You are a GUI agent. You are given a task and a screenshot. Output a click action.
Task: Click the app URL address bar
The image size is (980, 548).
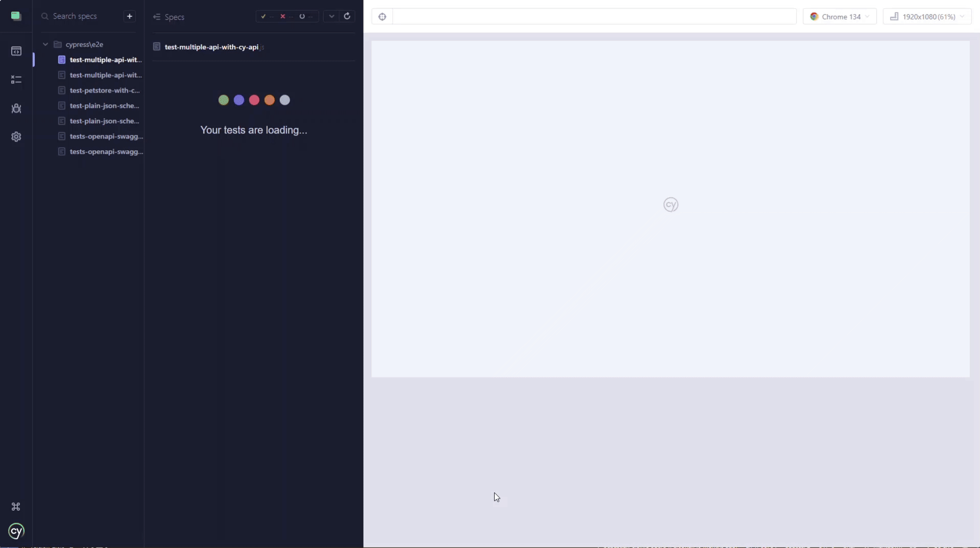[594, 17]
